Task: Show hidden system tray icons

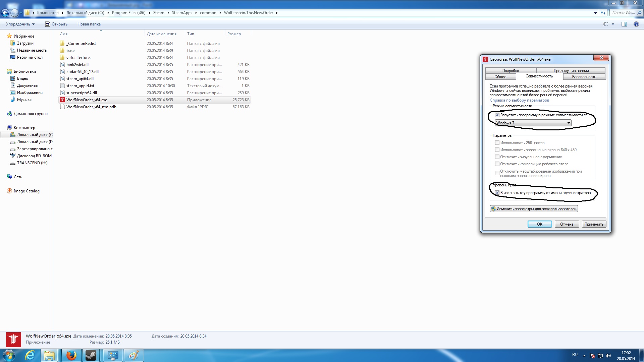Action: (584, 355)
